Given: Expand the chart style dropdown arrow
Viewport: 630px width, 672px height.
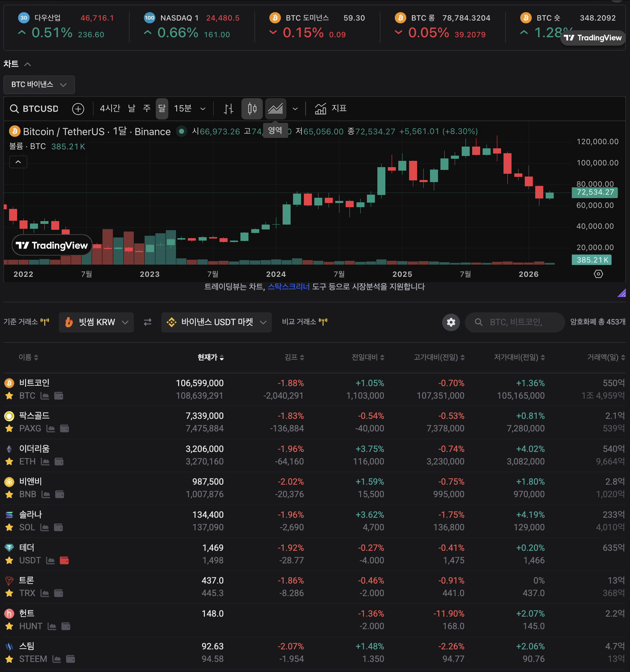Looking at the screenshot, I should point(295,109).
